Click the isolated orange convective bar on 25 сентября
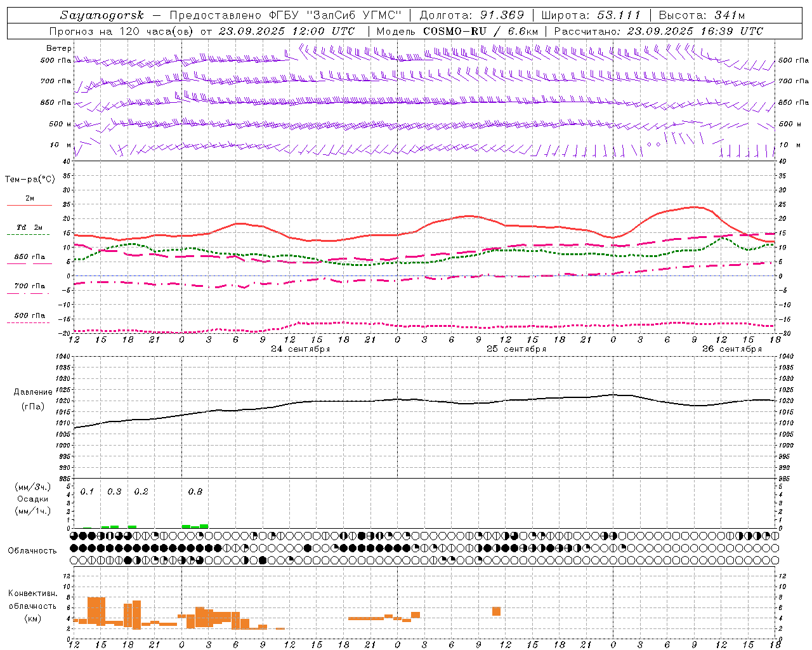812x650 pixels. (x=496, y=611)
